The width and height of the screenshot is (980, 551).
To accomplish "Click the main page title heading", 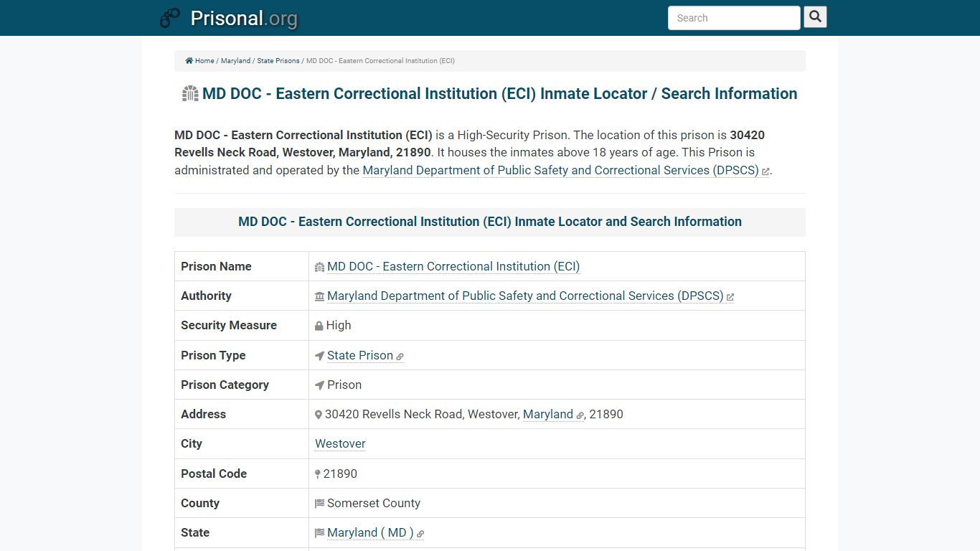I will click(499, 93).
